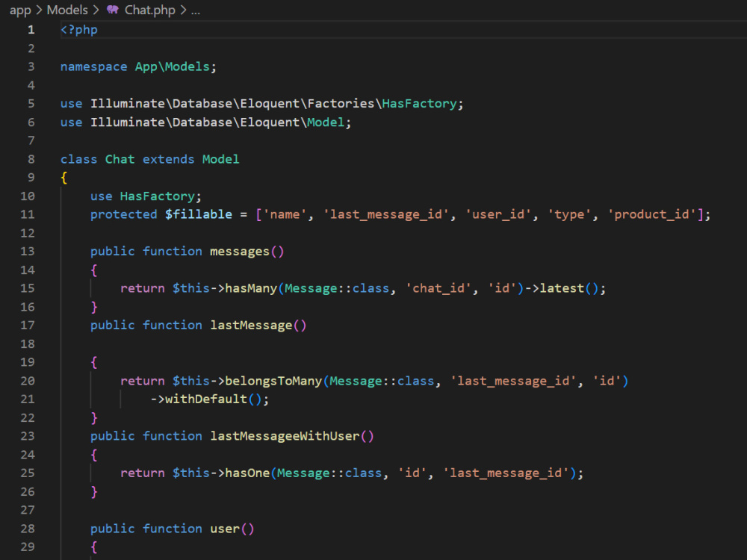Screen dimensions: 747x560
Task: Click the 'product_id' string in fillable array
Action: 651,215
